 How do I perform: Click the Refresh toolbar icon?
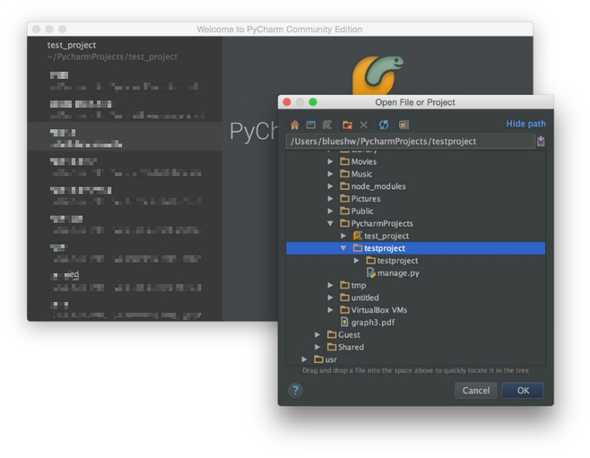click(x=383, y=125)
